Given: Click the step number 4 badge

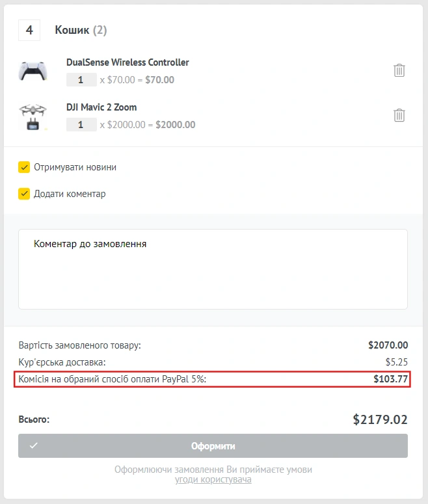Looking at the screenshot, I should pyautogui.click(x=29, y=30).
